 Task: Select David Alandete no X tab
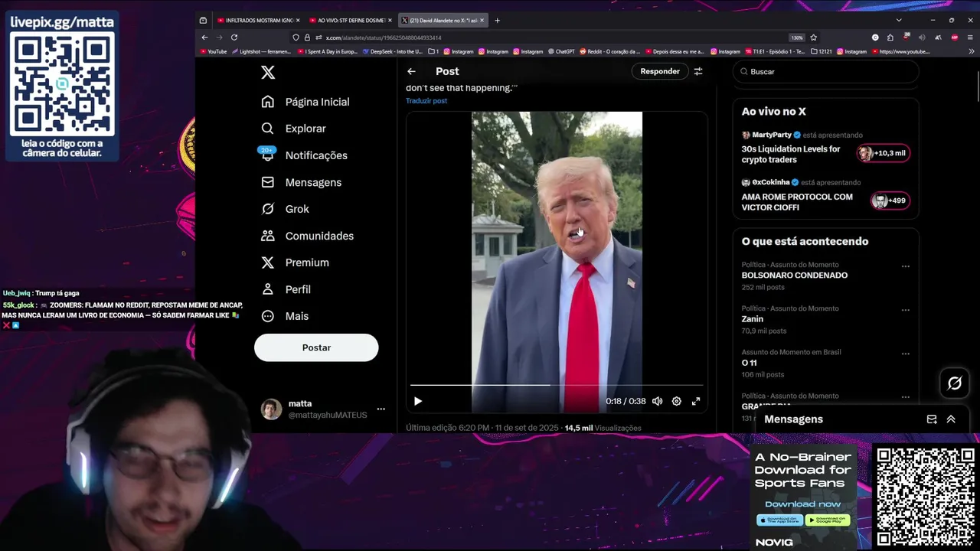pos(442,21)
